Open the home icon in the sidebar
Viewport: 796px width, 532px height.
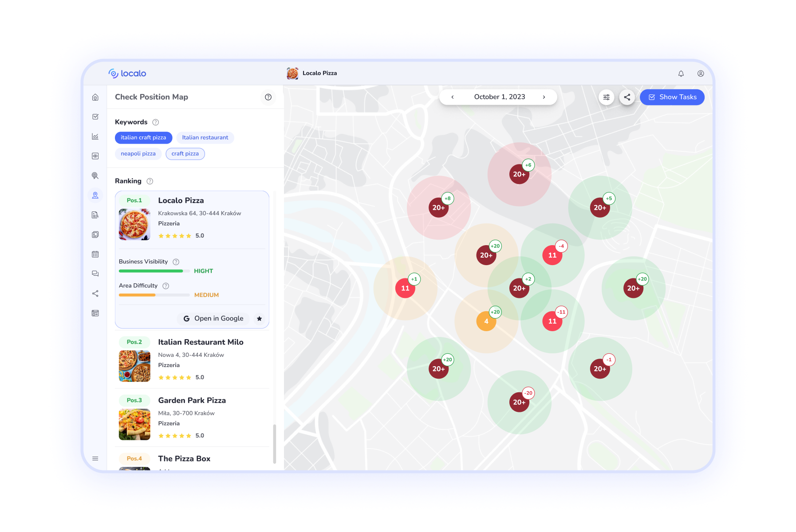[95, 98]
